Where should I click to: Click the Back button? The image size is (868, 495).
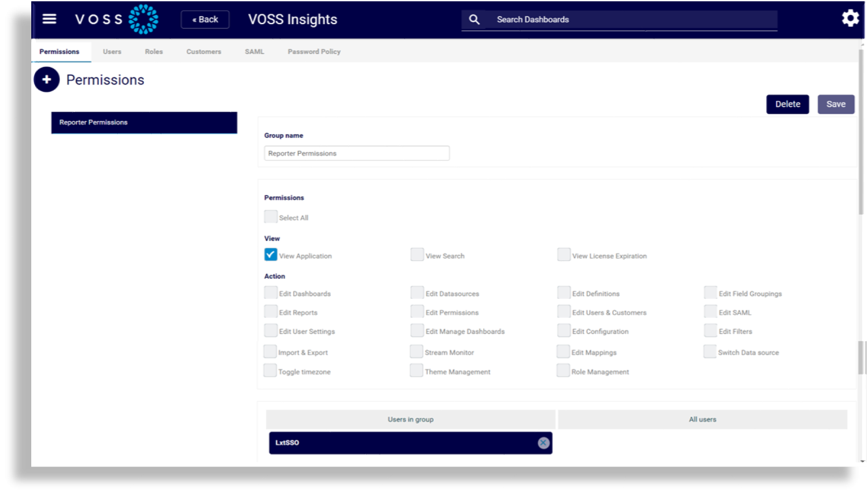click(205, 20)
